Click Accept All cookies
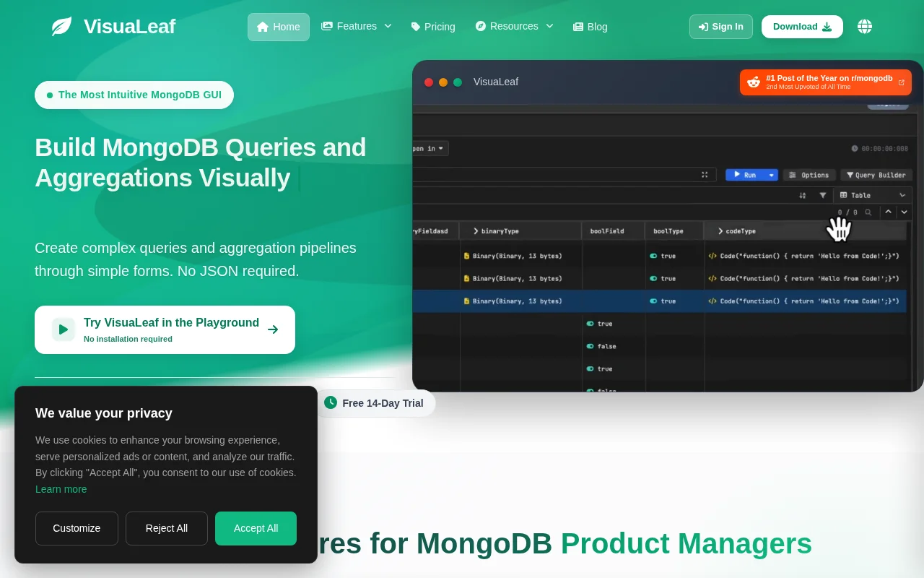This screenshot has height=578, width=924. pyautogui.click(x=256, y=528)
